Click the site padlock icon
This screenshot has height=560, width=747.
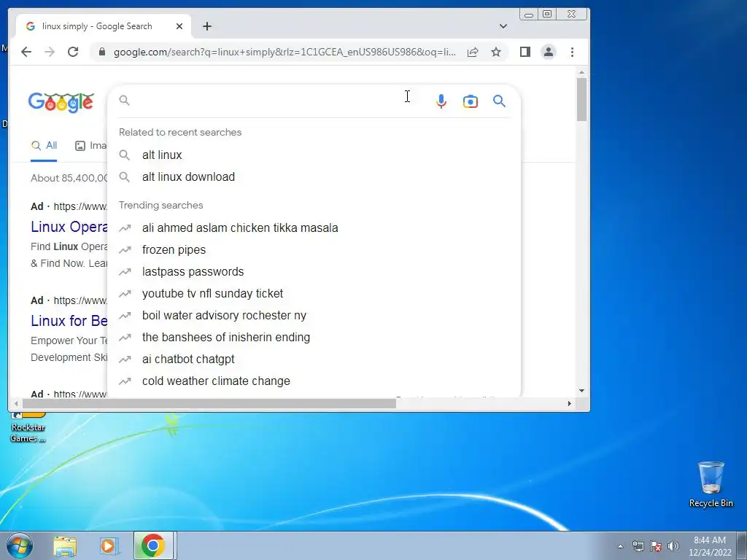pyautogui.click(x=101, y=52)
